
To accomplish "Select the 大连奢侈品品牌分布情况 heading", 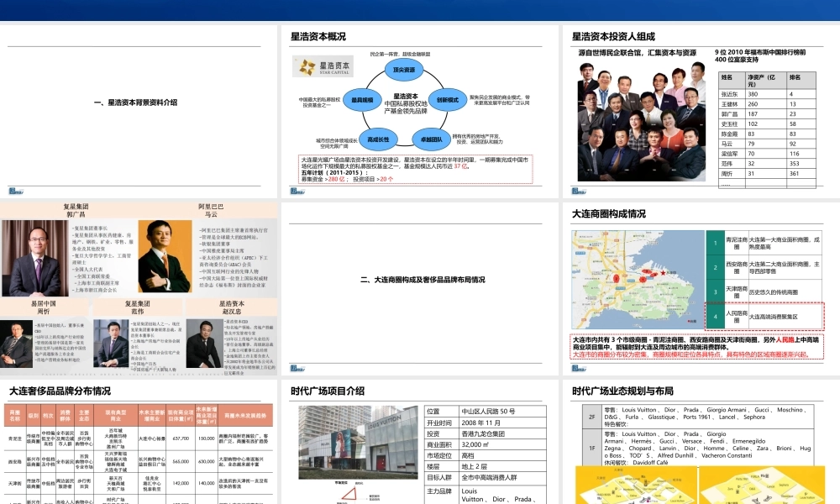I will coord(60,391).
